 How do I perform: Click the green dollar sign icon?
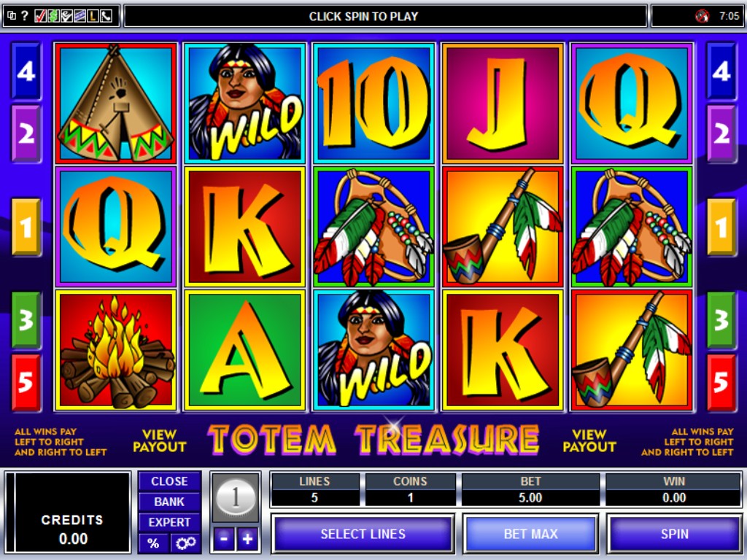[53, 17]
